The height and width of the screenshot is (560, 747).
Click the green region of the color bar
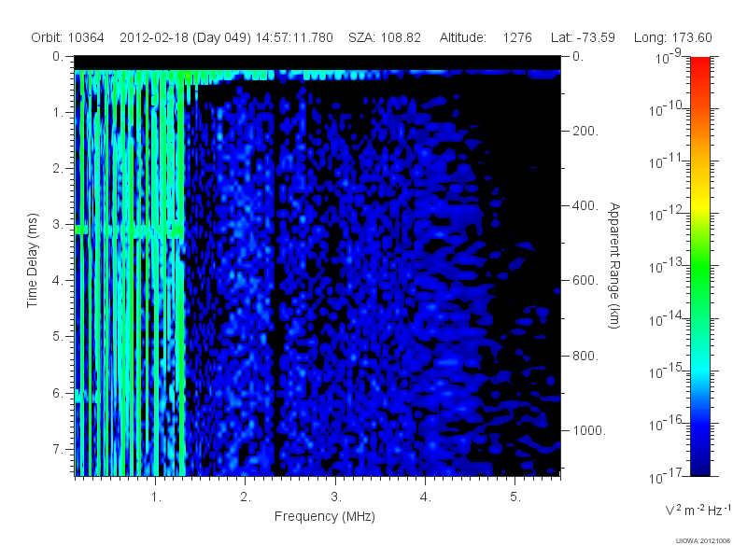pyautogui.click(x=699, y=272)
